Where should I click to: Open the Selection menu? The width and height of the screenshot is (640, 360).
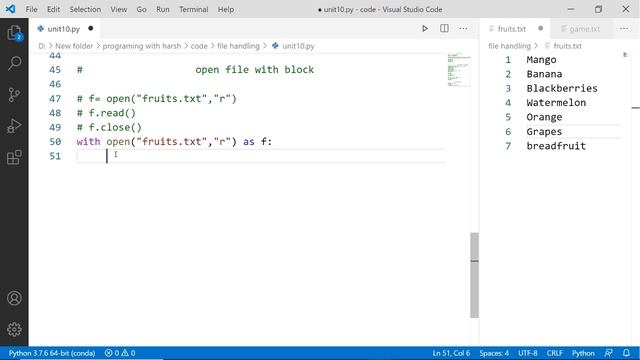click(85, 9)
